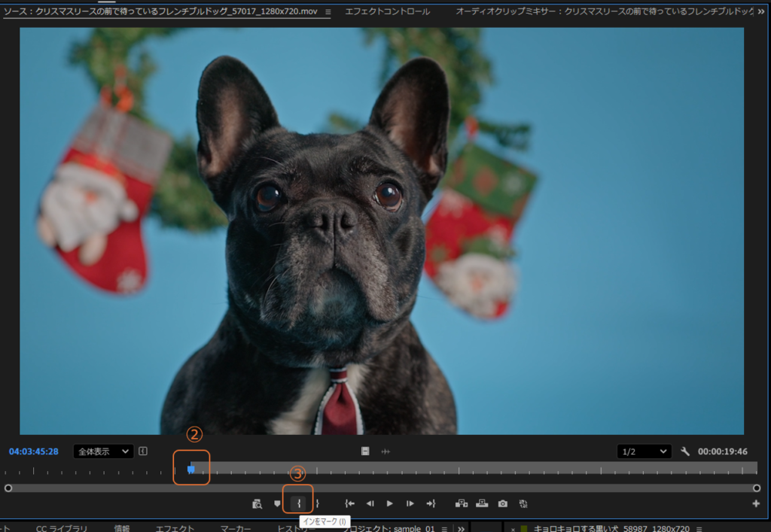Image resolution: width=771 pixels, height=532 pixels.
Task: Click the Mark Out button
Action: point(317,503)
